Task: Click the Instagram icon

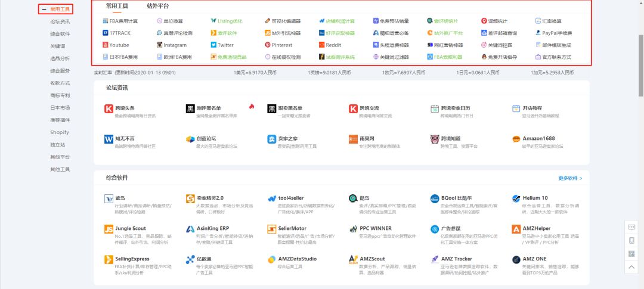Action: [x=160, y=45]
